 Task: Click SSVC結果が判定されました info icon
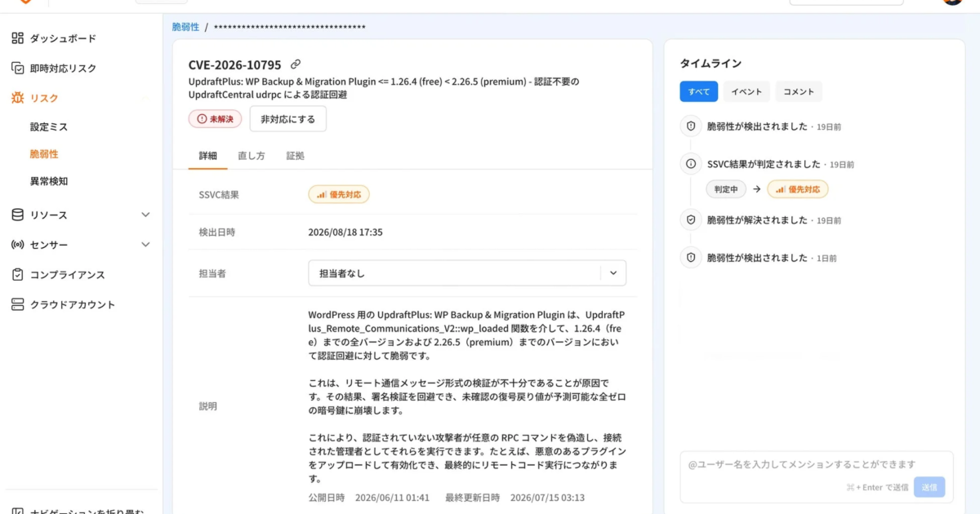(x=691, y=164)
